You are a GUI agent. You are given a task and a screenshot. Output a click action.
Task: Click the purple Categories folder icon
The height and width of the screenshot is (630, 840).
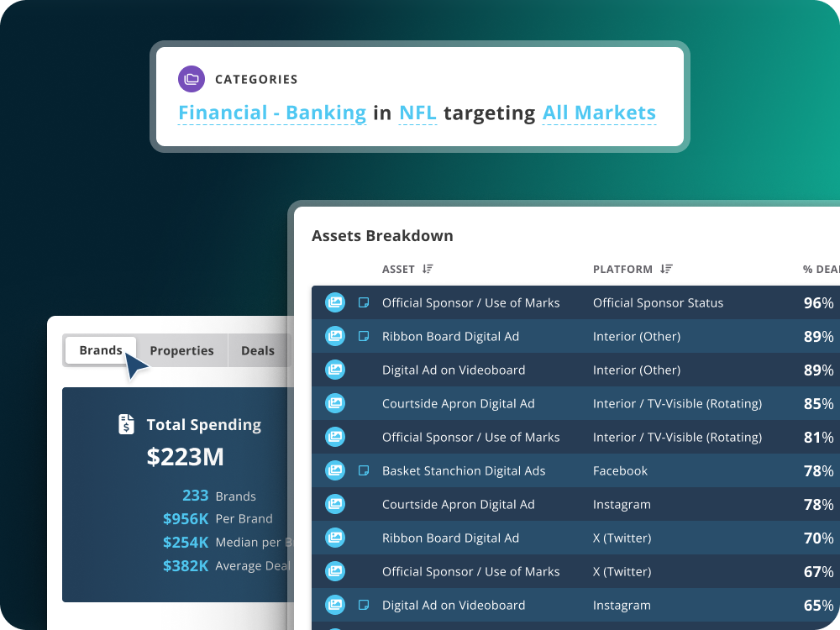pos(192,79)
